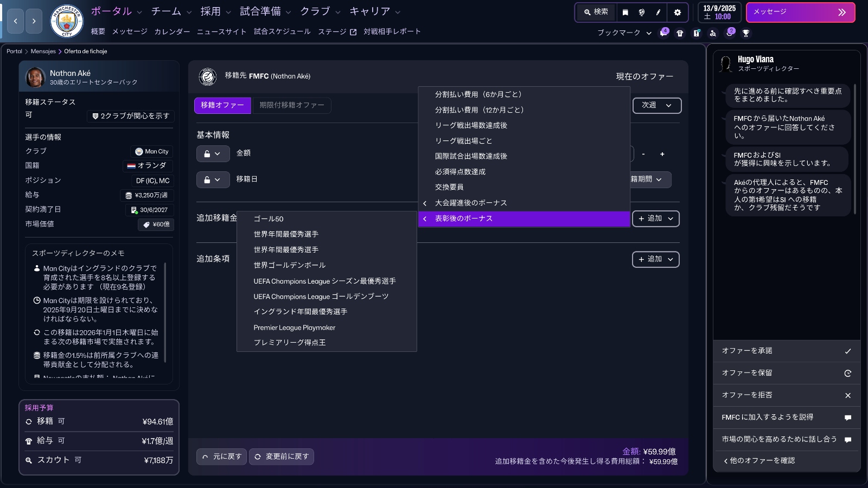Screen dimensions: 868x488
Task: Click the Manchester City club badge
Action: (x=66, y=21)
